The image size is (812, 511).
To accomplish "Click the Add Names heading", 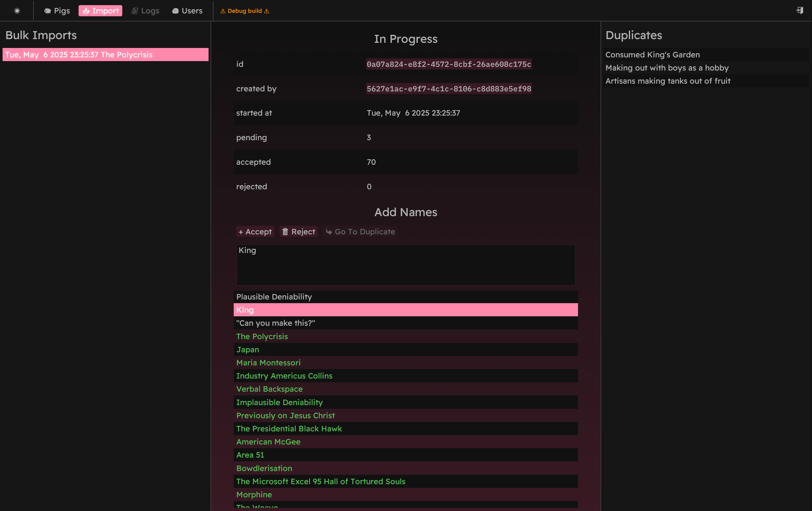I will (x=406, y=212).
